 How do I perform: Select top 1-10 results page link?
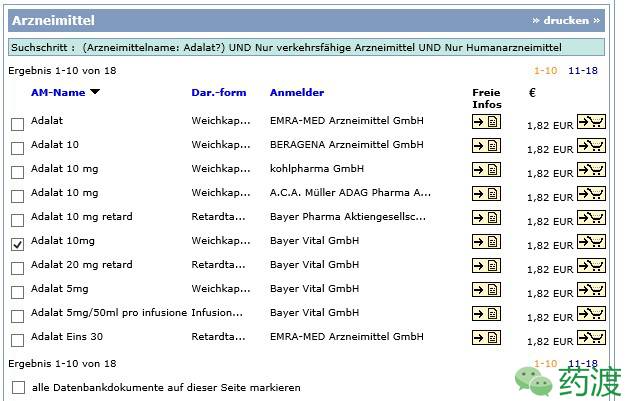(x=545, y=71)
